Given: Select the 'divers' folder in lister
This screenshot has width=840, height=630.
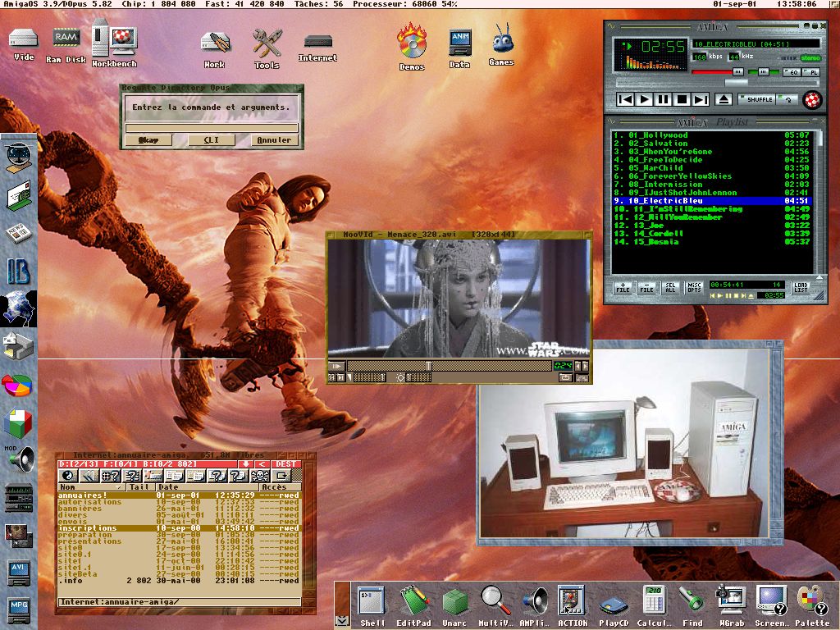Looking at the screenshot, I should pos(72,515).
